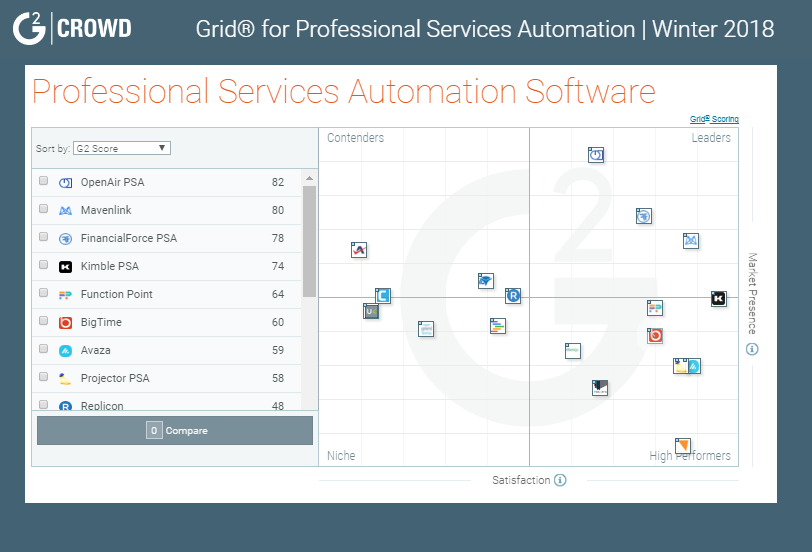Open the Mavenlink product name
Screen dimensions: 812x552
(106, 210)
